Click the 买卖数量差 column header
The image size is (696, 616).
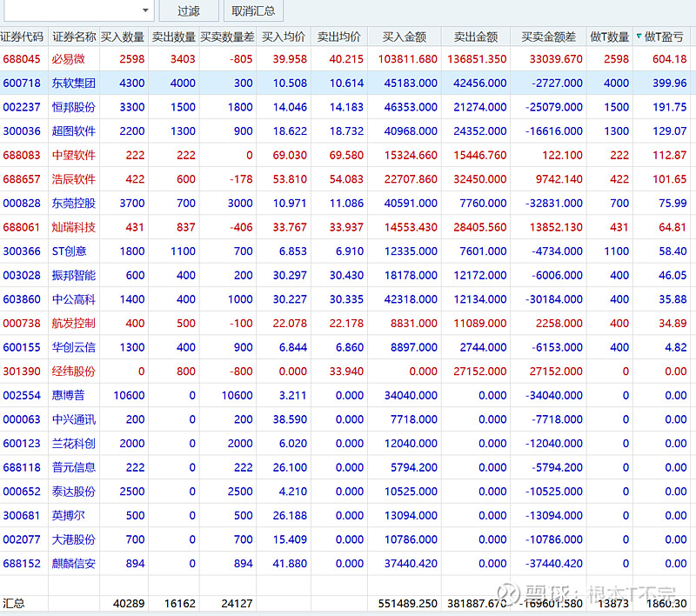pyautogui.click(x=227, y=37)
